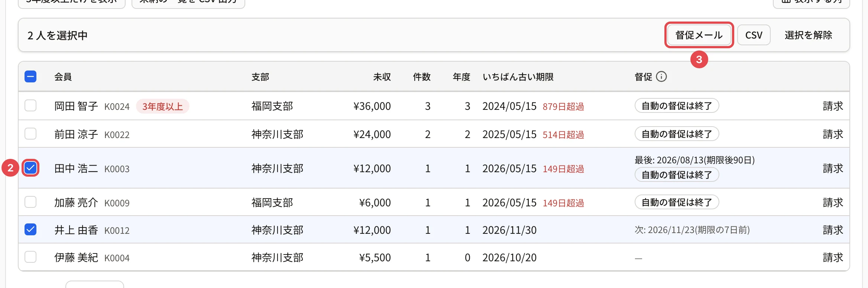The image size is (868, 288).
Task: Open 請求 for 前田 涼子
Action: 833,134
